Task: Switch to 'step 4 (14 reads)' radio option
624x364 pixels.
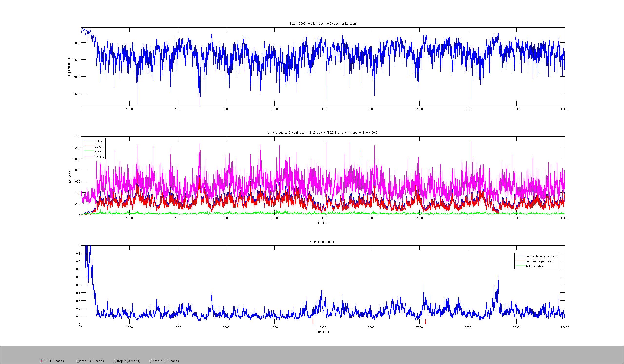Action: click(151, 361)
